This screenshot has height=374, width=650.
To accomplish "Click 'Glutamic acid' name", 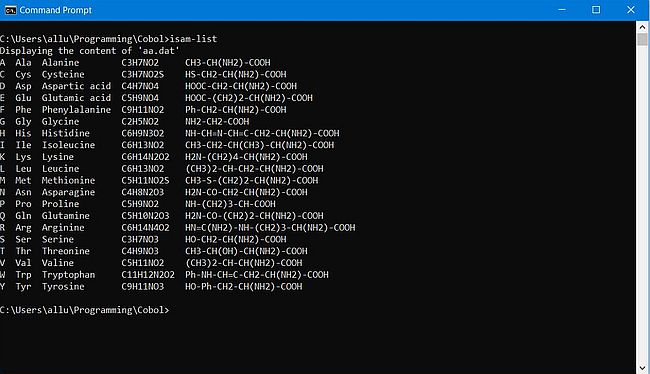I will pyautogui.click(x=76, y=98).
